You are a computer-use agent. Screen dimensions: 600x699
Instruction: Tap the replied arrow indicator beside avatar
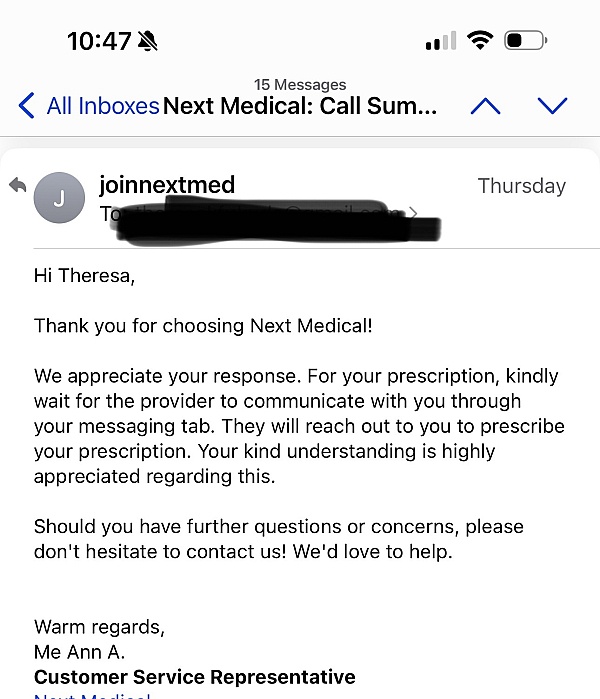(x=17, y=185)
